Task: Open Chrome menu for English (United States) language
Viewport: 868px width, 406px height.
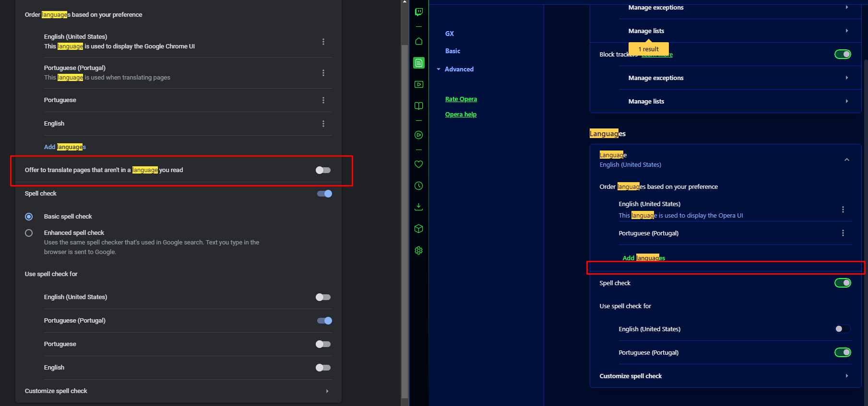Action: pyautogui.click(x=323, y=42)
